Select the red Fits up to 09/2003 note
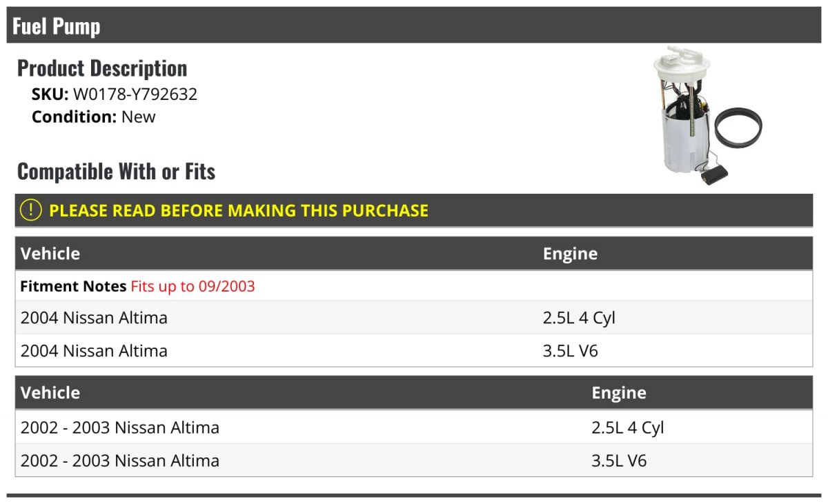 coord(193,286)
